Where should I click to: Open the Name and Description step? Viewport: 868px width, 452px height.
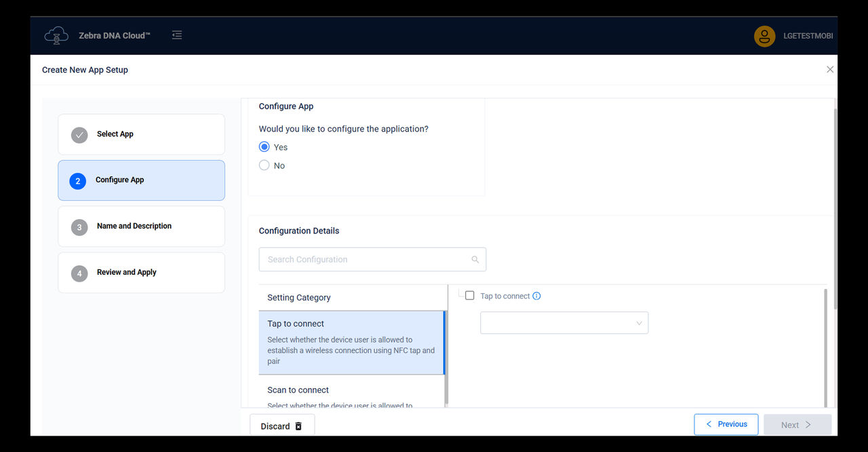141,226
